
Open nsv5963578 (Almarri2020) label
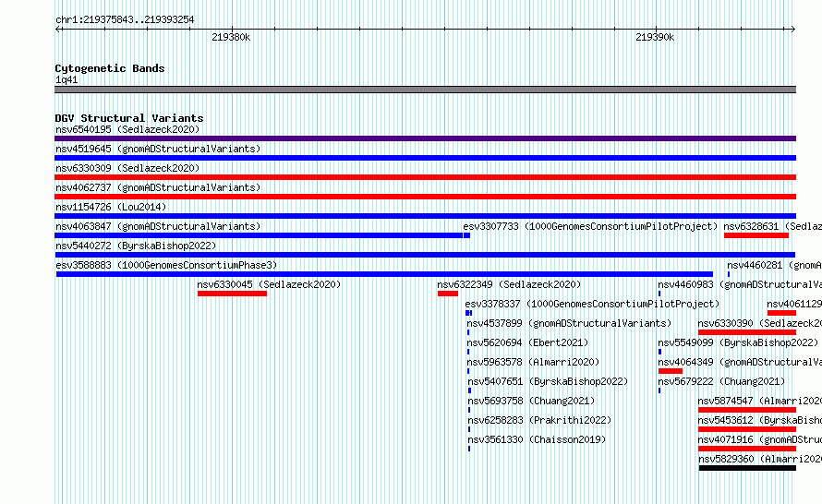(533, 362)
